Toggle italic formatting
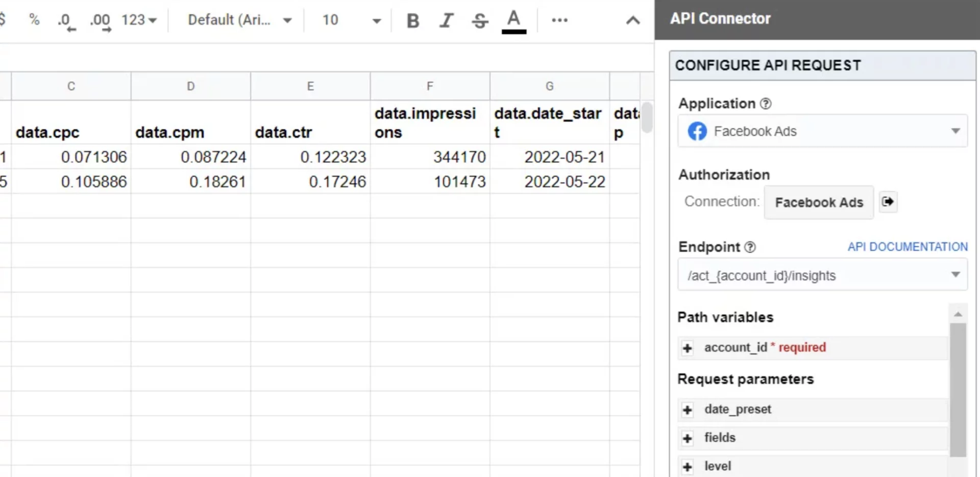 tap(447, 20)
